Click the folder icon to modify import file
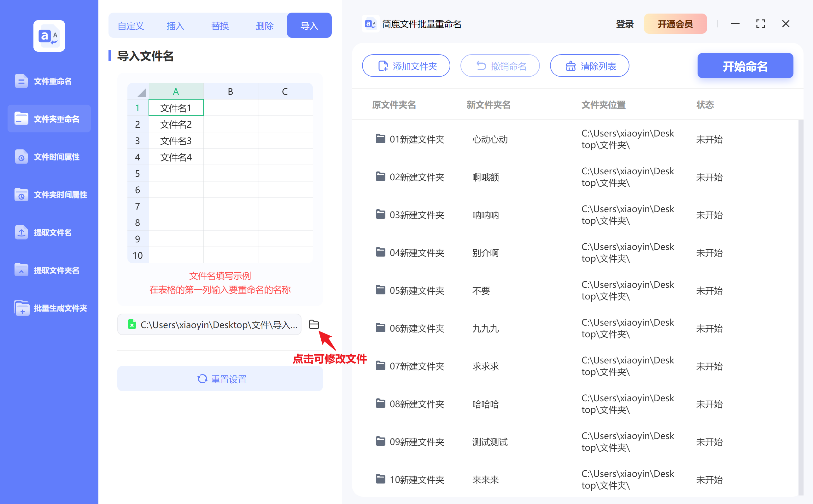Viewport: 813px width, 504px height. (x=314, y=324)
